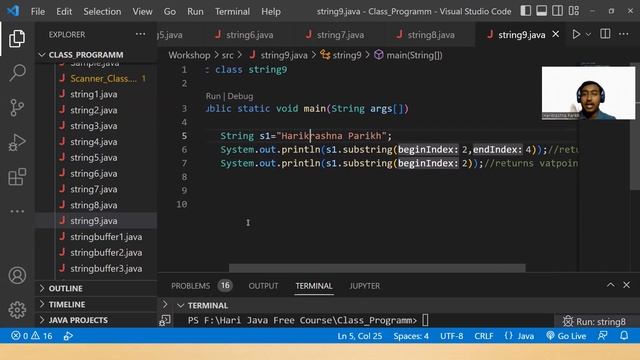The width and height of the screenshot is (640, 360).
Task: Close the bottom panel
Action: pyautogui.click(x=627, y=285)
